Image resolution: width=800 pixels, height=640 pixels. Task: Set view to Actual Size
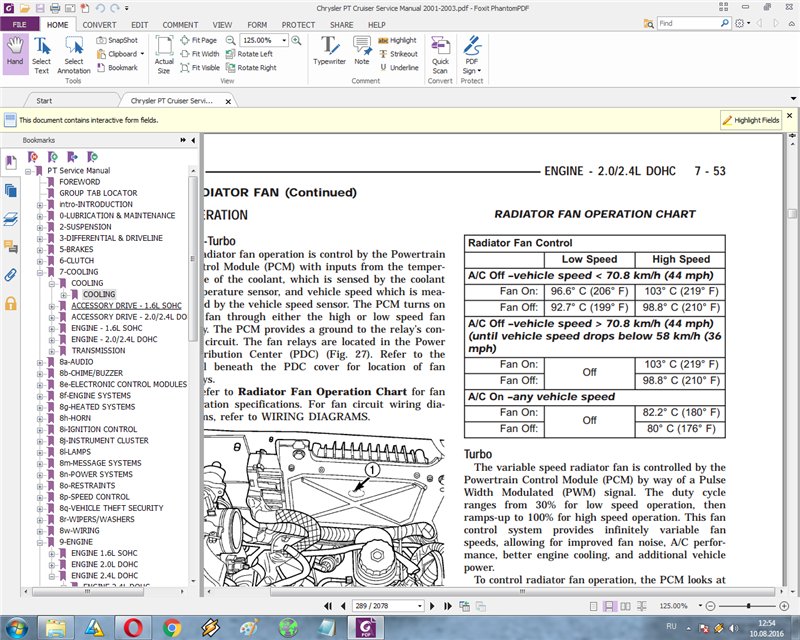(164, 55)
